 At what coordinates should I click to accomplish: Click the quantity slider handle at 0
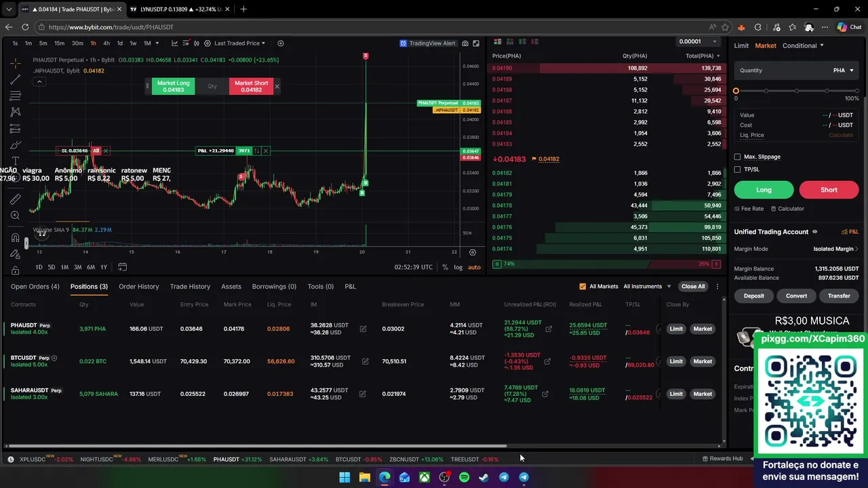(x=736, y=91)
